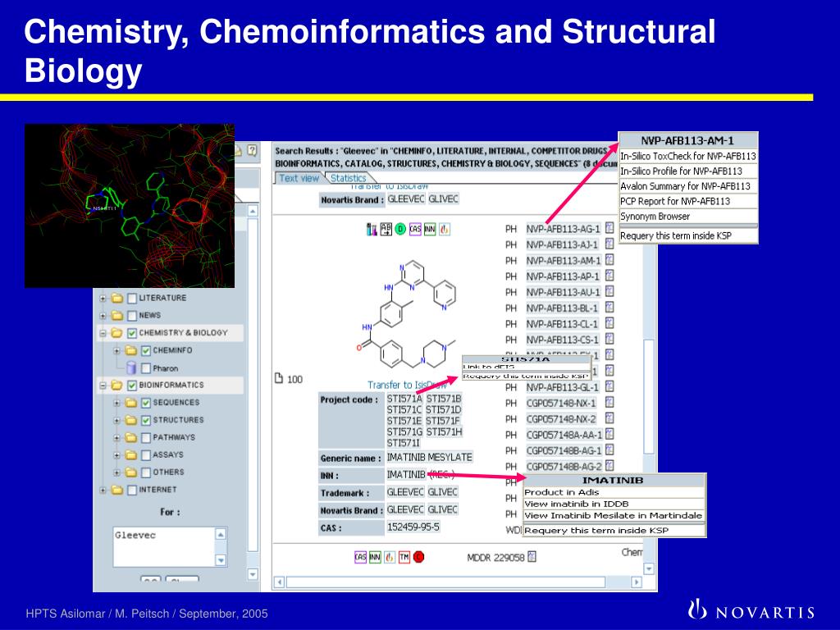Choose Avalon Summary for NVP-AFB113

pos(688,186)
